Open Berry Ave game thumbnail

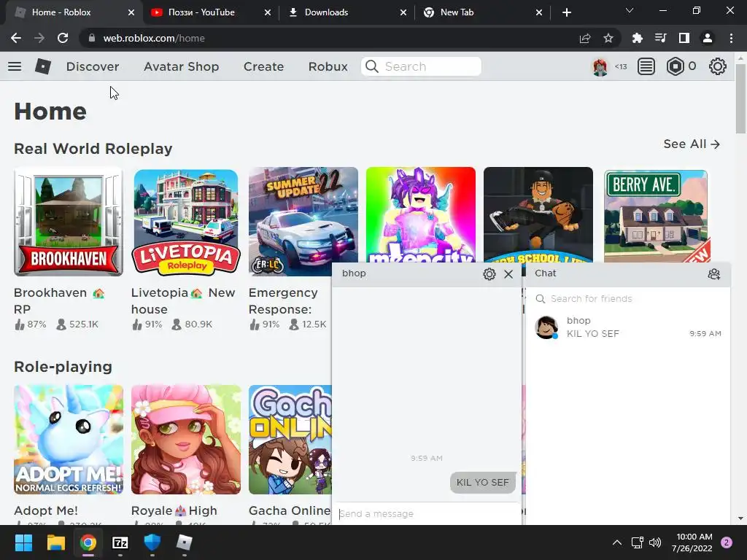pyautogui.click(x=657, y=215)
